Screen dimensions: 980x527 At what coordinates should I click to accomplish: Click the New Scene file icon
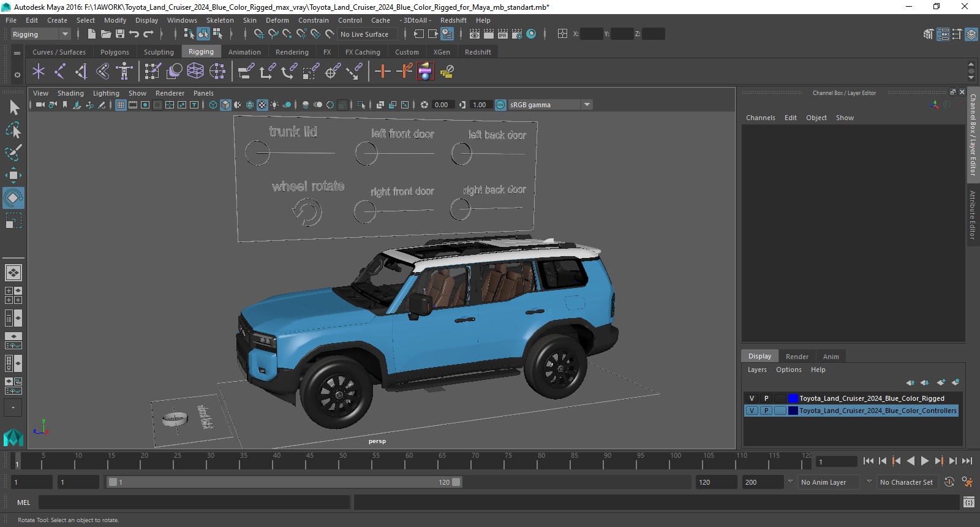(91, 34)
